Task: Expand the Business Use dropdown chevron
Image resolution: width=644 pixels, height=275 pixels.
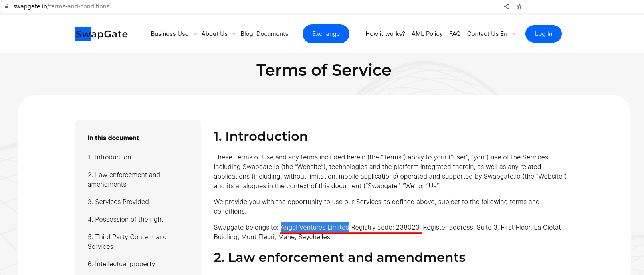Action: [195, 34]
